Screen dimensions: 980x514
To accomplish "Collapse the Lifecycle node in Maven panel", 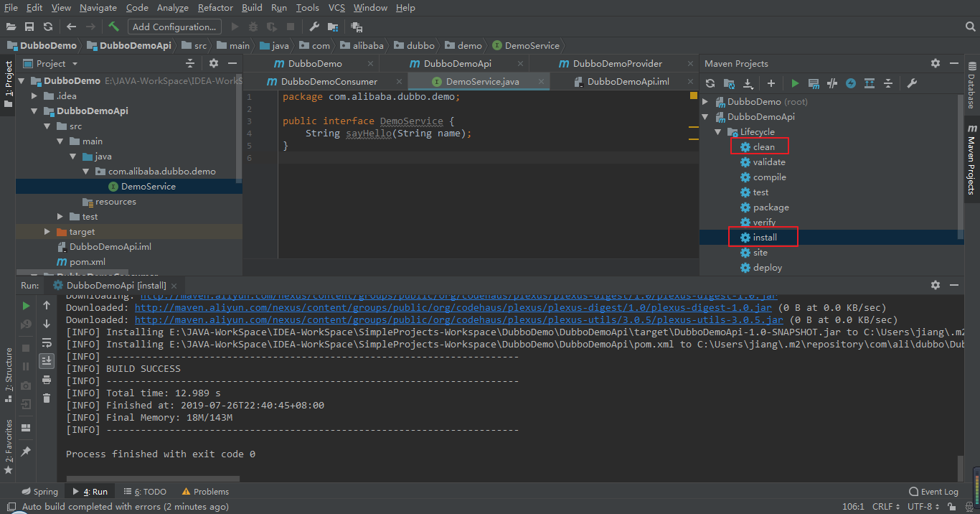I will pos(718,132).
